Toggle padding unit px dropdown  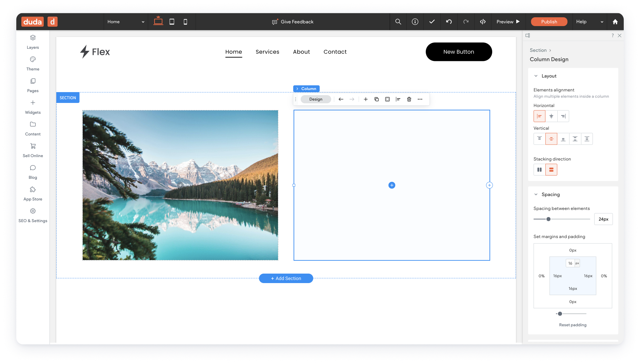tap(577, 263)
